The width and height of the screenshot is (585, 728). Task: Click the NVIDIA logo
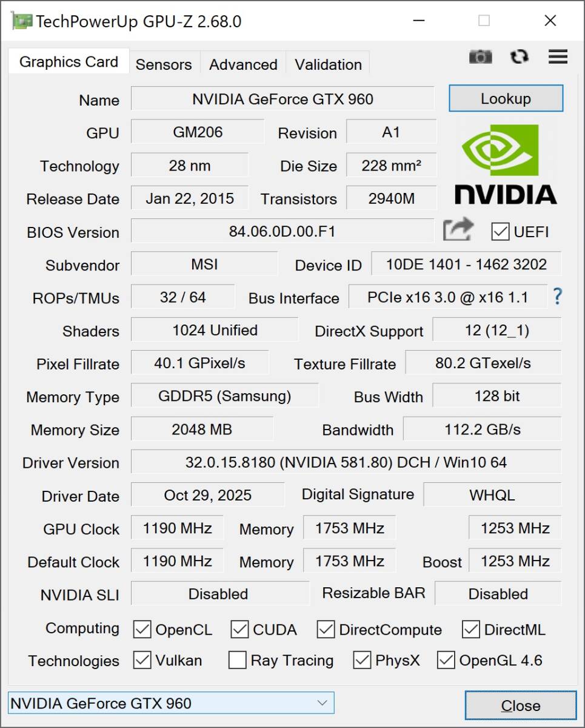(x=506, y=164)
